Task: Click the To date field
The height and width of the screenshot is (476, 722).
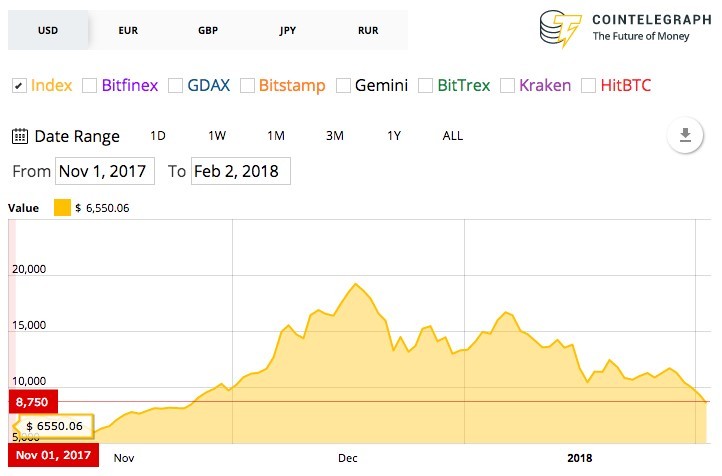Action: point(241,171)
